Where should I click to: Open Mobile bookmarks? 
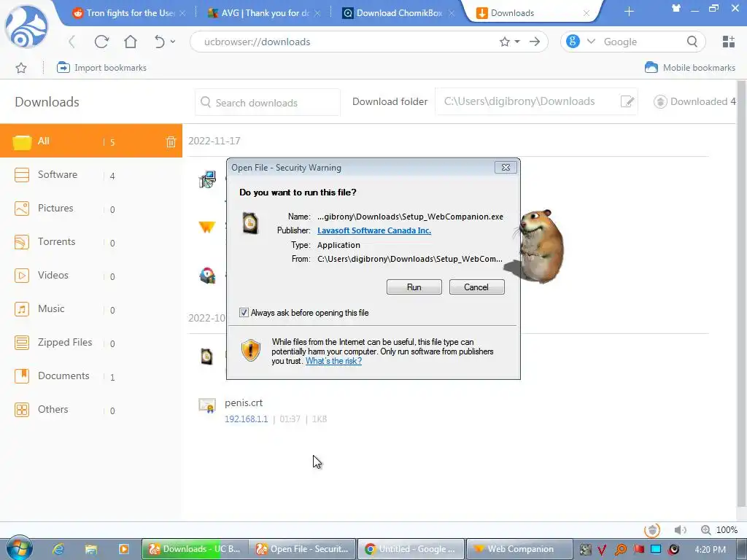tap(690, 68)
